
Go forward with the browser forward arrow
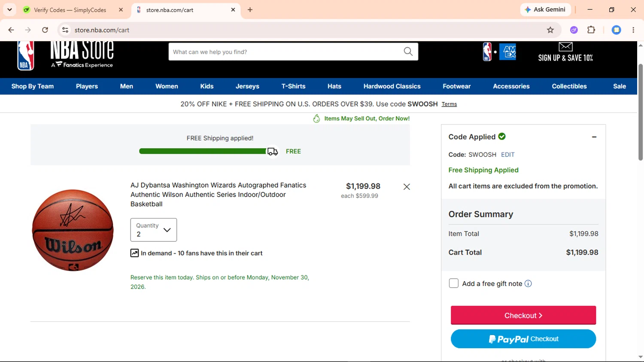click(28, 30)
